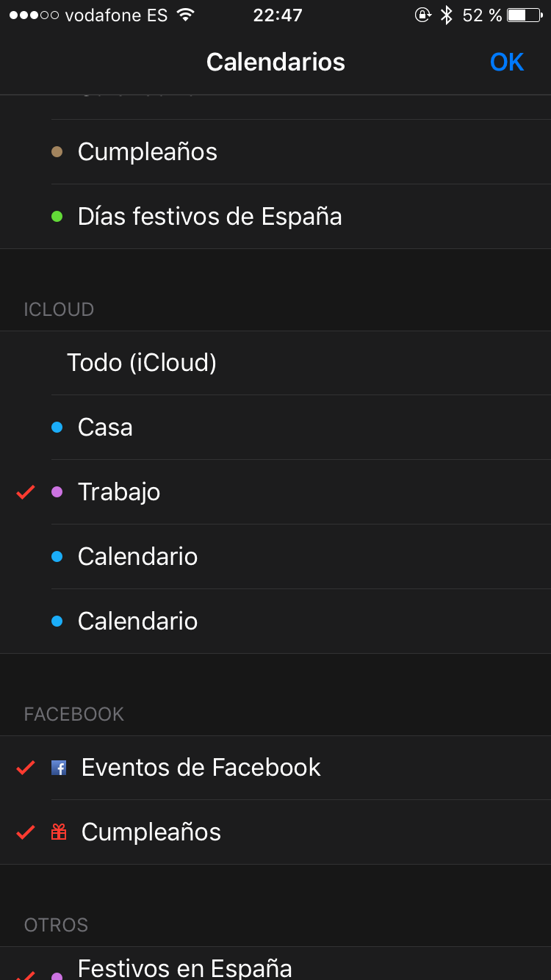Tap the purple dot beside Trabajo
Image resolution: width=551 pixels, height=980 pixels.
pos(57,492)
